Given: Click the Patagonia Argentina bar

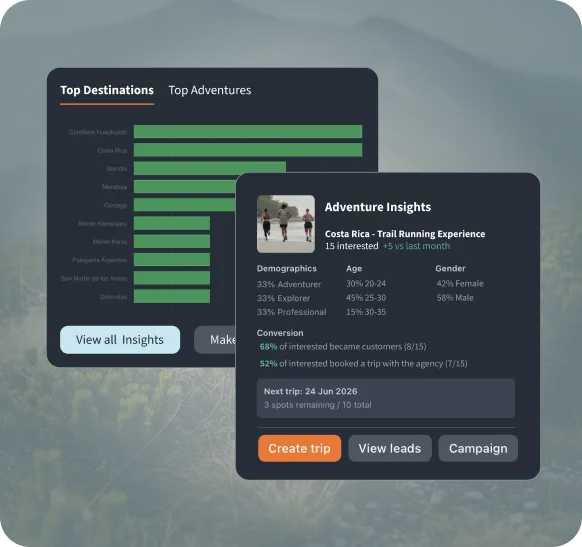Looking at the screenshot, I should point(172,260).
